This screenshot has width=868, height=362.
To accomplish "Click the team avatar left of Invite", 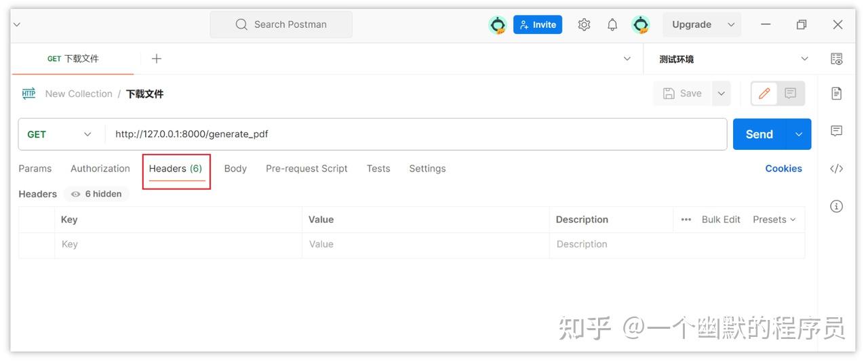I will pos(498,25).
